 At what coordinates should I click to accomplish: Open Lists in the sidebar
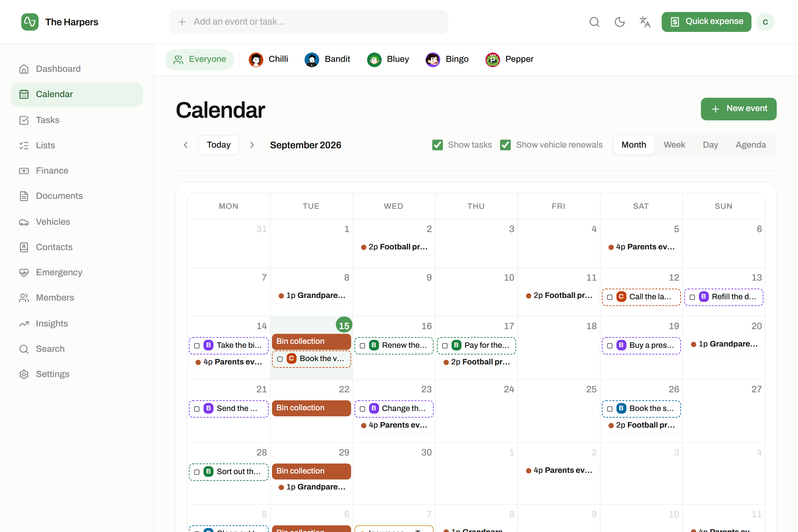[x=77, y=145]
